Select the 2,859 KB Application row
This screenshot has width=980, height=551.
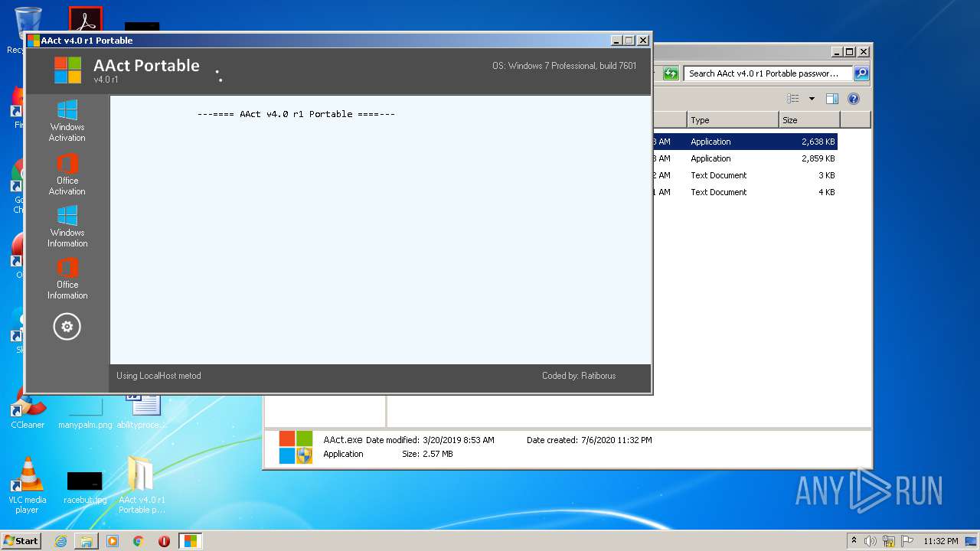tap(744, 158)
